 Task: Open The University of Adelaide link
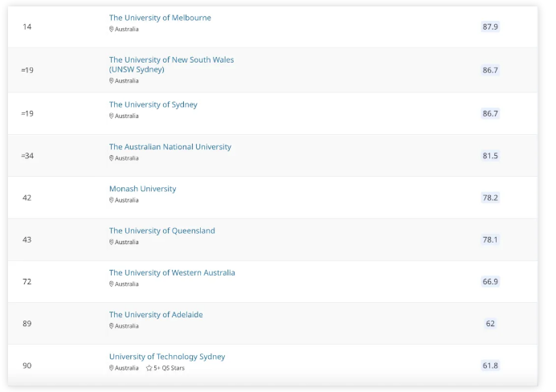[x=156, y=314]
